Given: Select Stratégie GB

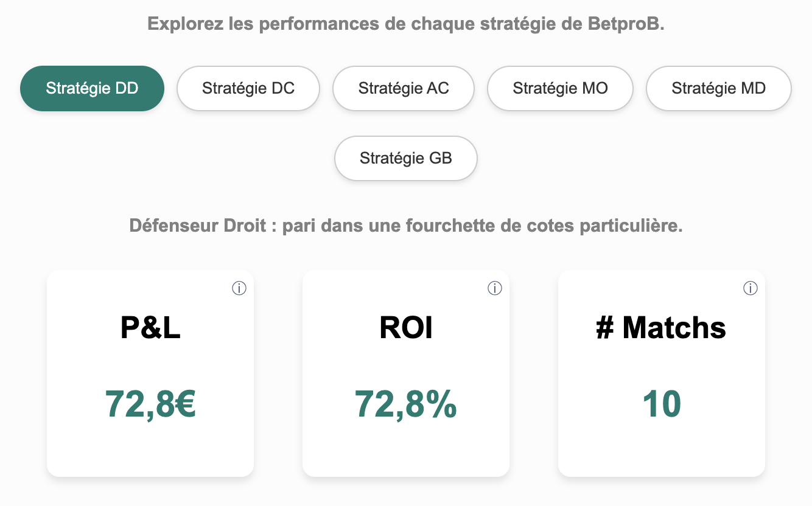Looking at the screenshot, I should (x=406, y=158).
